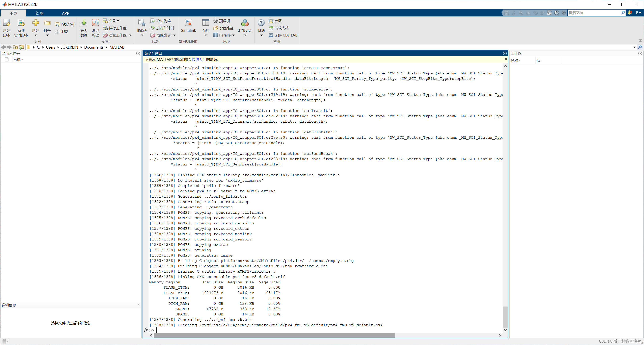This screenshot has height=345, width=644.
Task: Click 清理数据 (Clean Data)
Action: point(95,28)
